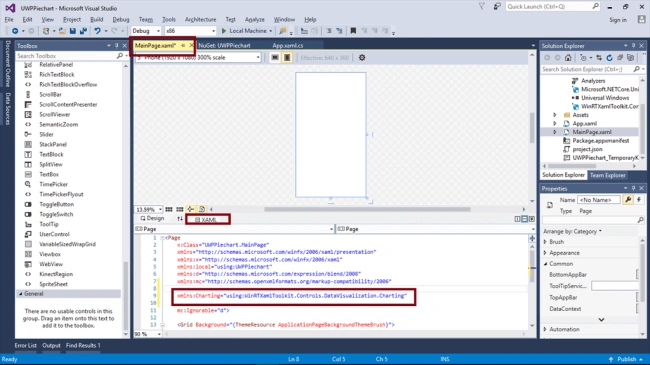The height and width of the screenshot is (365, 650).
Task: Open the Analyze menu
Action: point(255,19)
